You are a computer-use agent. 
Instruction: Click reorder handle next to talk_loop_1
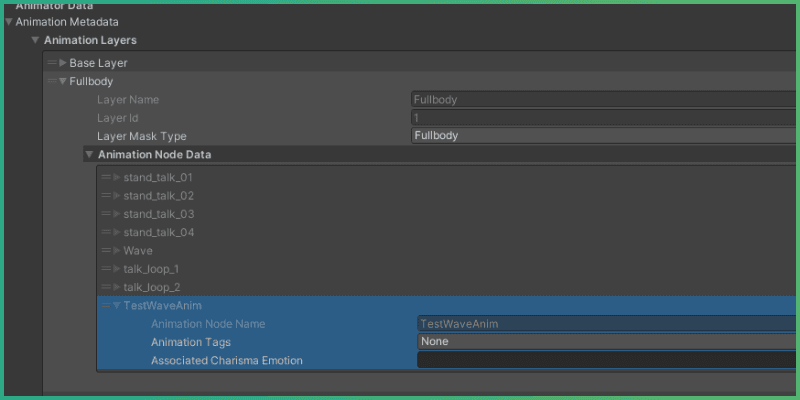click(106, 269)
